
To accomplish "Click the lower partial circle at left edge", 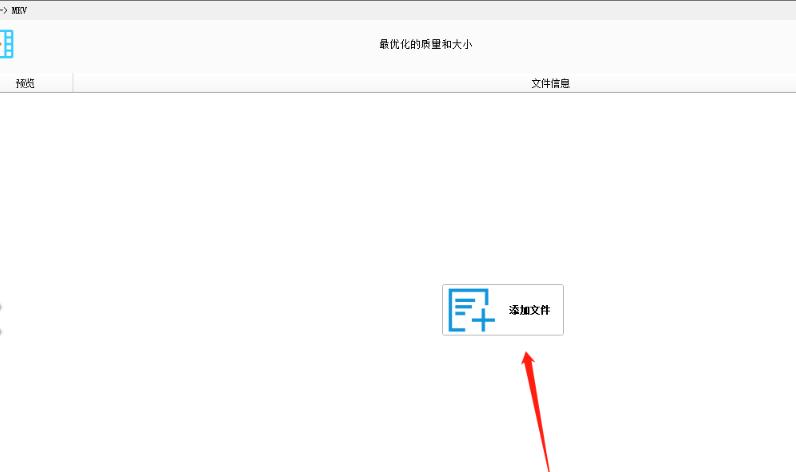I will pyautogui.click(x=1, y=330).
